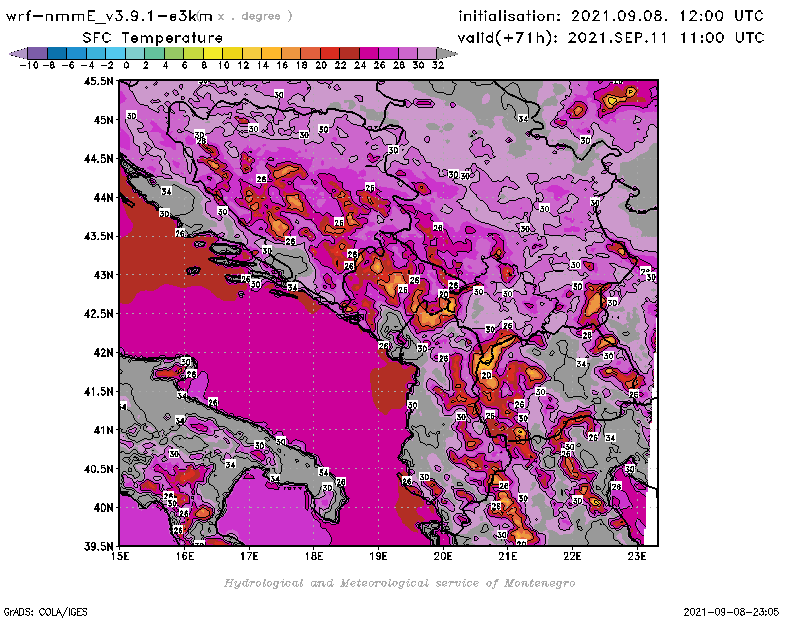Click the '2021-09-08-23:05' timestamp
The height and width of the screenshot is (618, 800).
(x=731, y=612)
